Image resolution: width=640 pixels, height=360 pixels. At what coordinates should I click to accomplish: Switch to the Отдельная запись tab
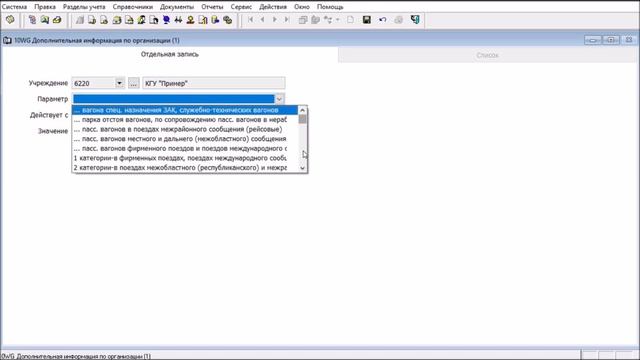coord(170,54)
